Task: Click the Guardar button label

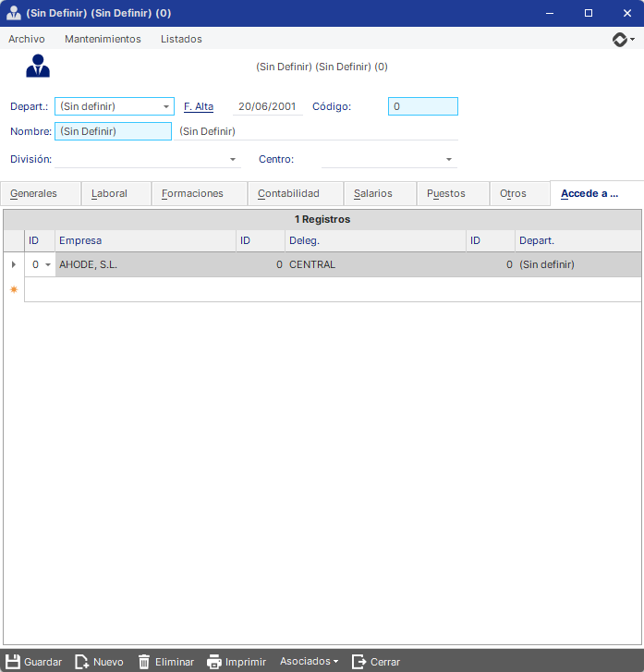Action: [43, 662]
